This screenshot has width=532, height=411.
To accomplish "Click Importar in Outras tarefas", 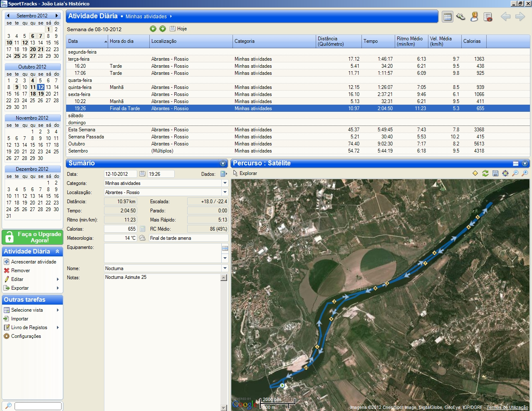I will 20,319.
